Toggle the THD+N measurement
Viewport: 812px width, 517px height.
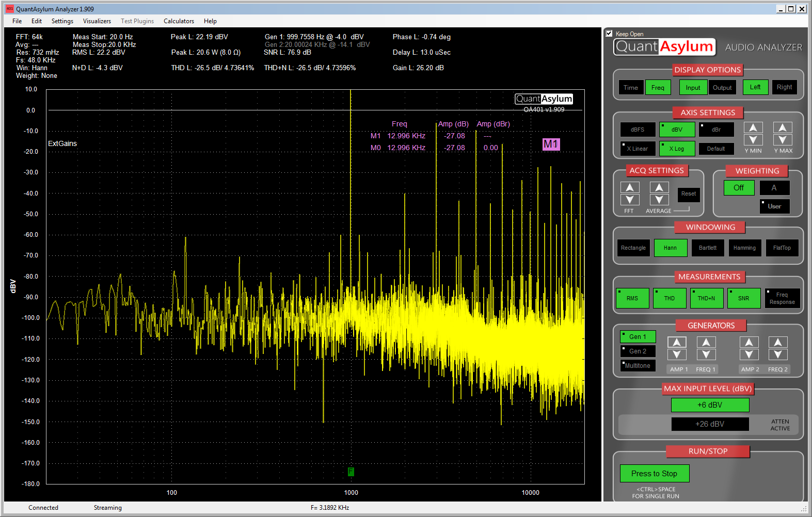pos(707,298)
